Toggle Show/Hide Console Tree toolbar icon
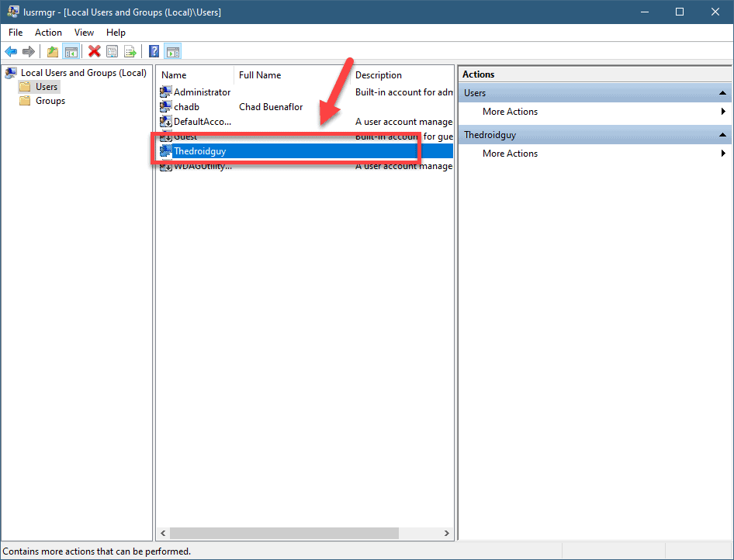Screen dimensions: 734x560 [71, 51]
